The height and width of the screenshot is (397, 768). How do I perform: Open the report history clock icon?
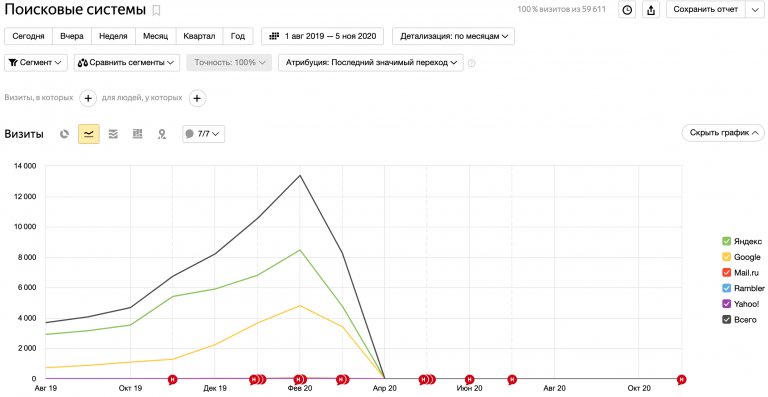point(627,9)
